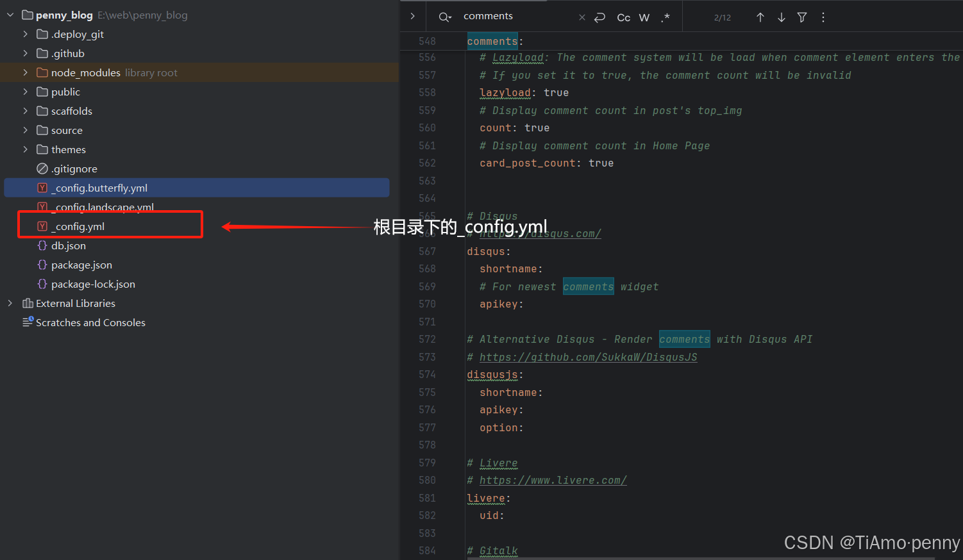The image size is (963, 560).
Task: Open Scratches and Consoles item
Action: tap(90, 322)
